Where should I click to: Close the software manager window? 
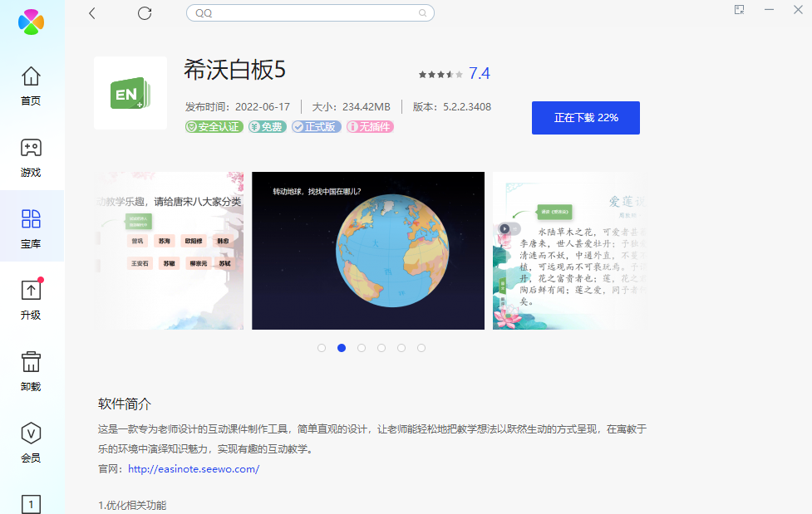(798, 10)
